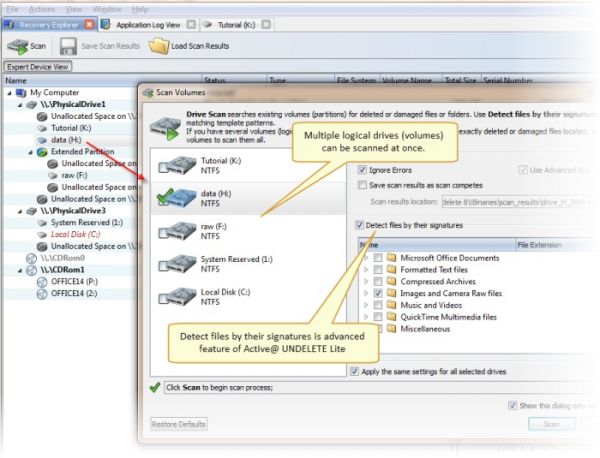Click the Restore Defaults button
Screen dimensions: 600x458
click(178, 424)
